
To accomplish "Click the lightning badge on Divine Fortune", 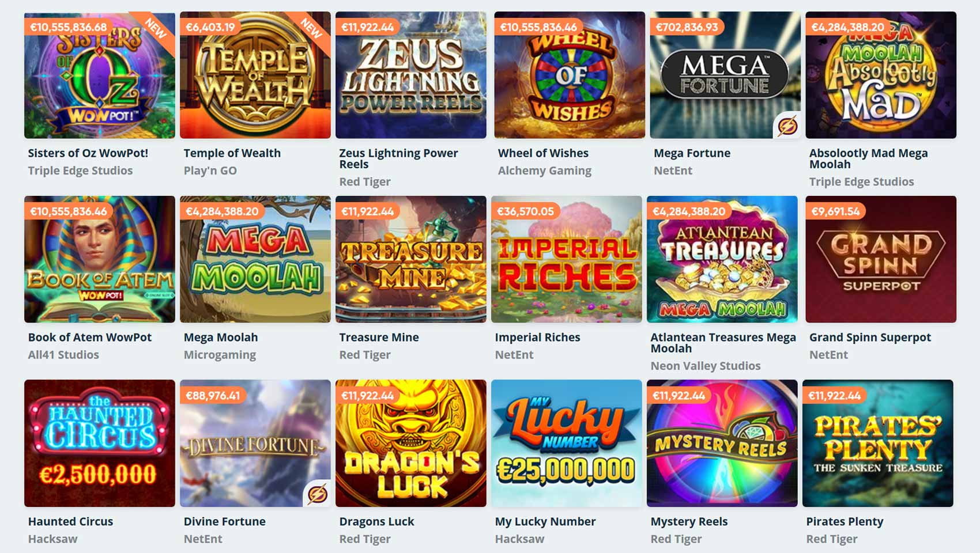I will click(x=317, y=494).
